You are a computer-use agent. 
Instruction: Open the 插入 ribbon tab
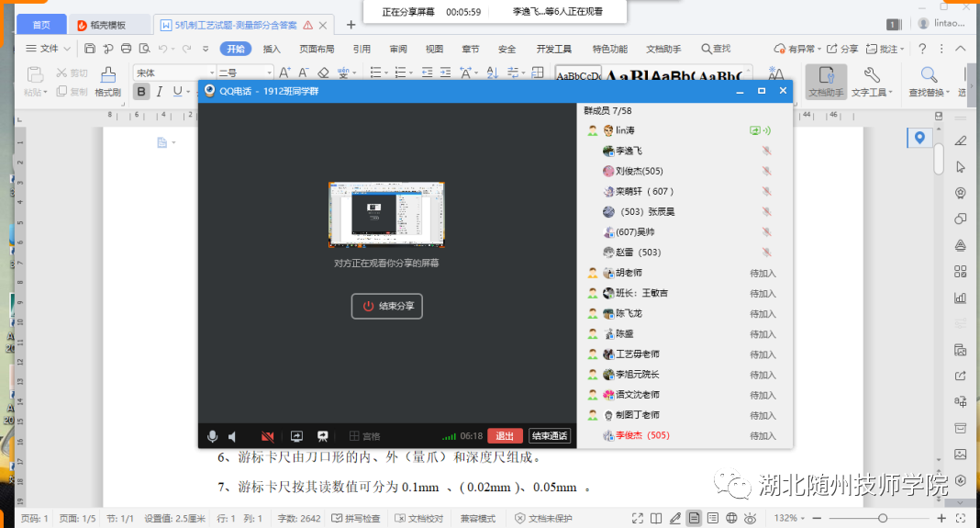click(272, 49)
